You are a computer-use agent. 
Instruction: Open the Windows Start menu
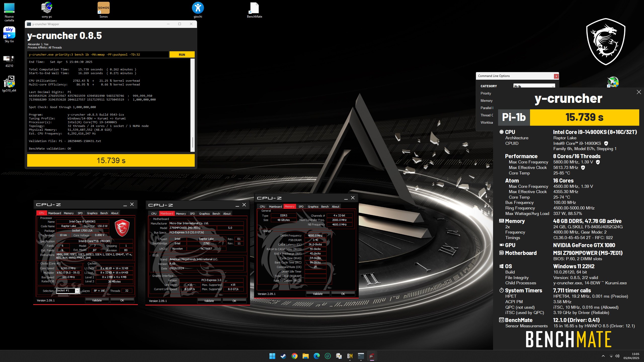click(x=272, y=356)
